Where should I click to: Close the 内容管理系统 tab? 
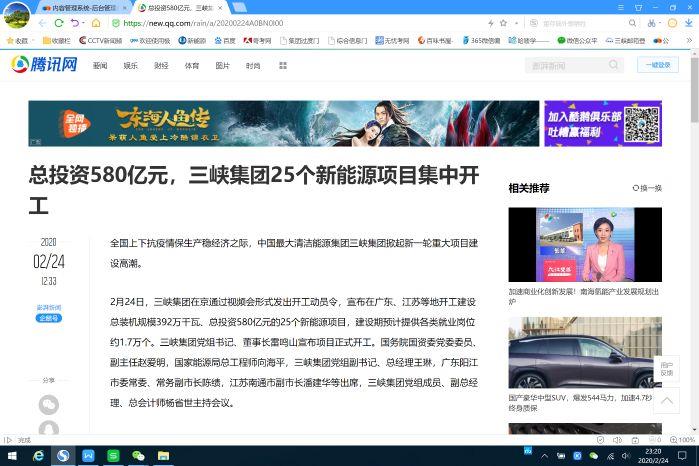tap(124, 8)
